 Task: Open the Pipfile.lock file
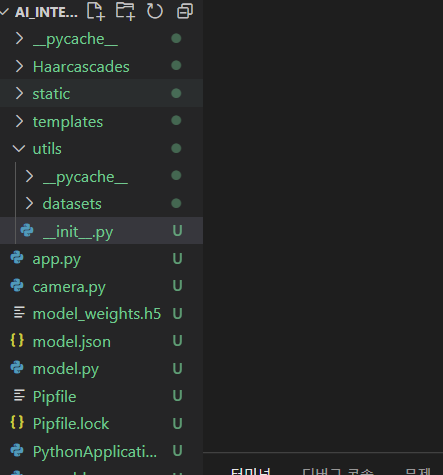pyautogui.click(x=101, y=423)
